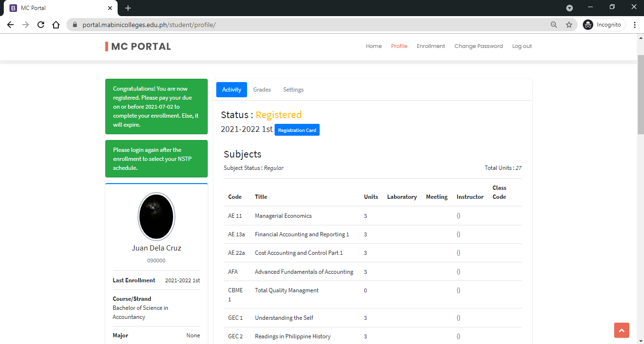This screenshot has height=344, width=644.
Task: Click the scroll-to-top arrow button
Action: click(621, 330)
